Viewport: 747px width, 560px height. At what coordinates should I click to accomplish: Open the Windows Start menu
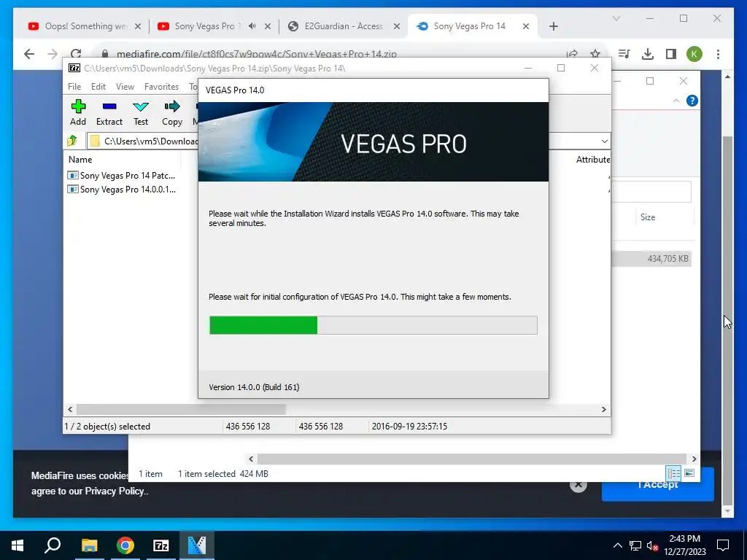pyautogui.click(x=18, y=545)
